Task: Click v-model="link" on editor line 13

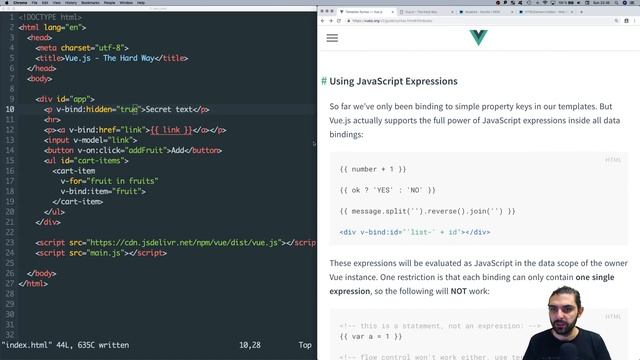Action: click(103, 140)
